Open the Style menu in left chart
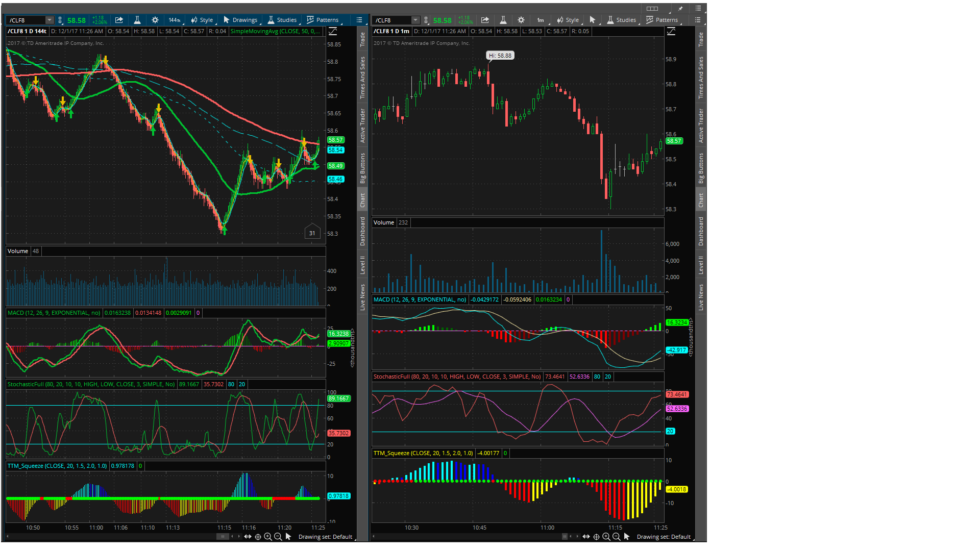The width and height of the screenshot is (980, 551). coord(202,20)
